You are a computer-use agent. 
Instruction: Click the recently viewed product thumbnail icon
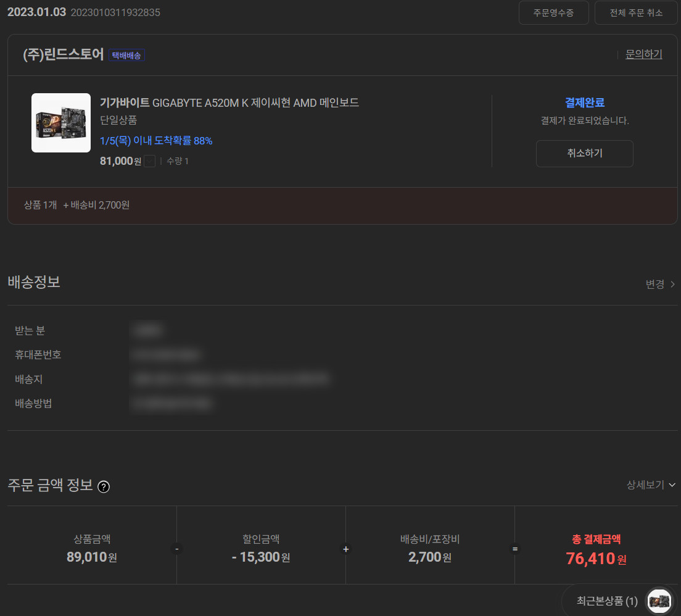pos(659,601)
